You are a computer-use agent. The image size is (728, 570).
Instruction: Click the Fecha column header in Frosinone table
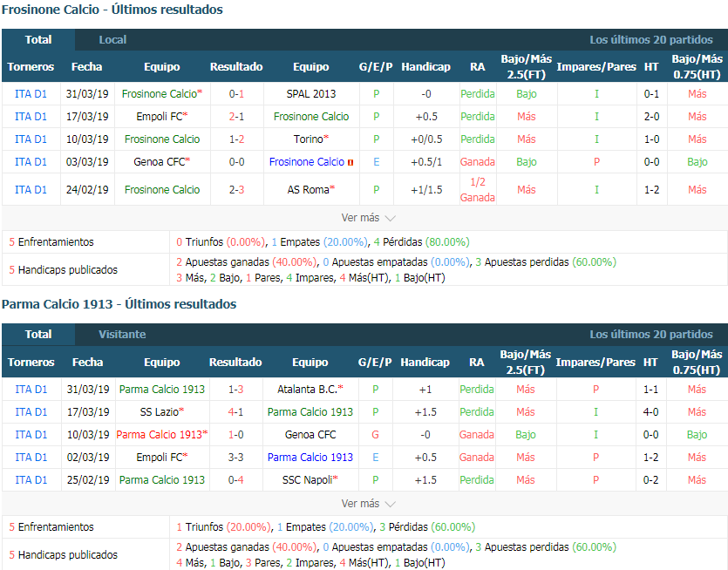click(87, 67)
